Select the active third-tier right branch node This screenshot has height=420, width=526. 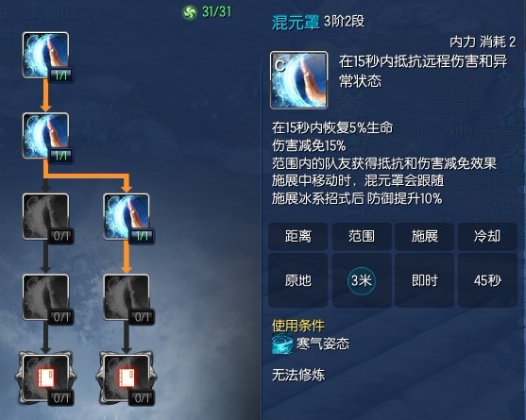click(127, 216)
